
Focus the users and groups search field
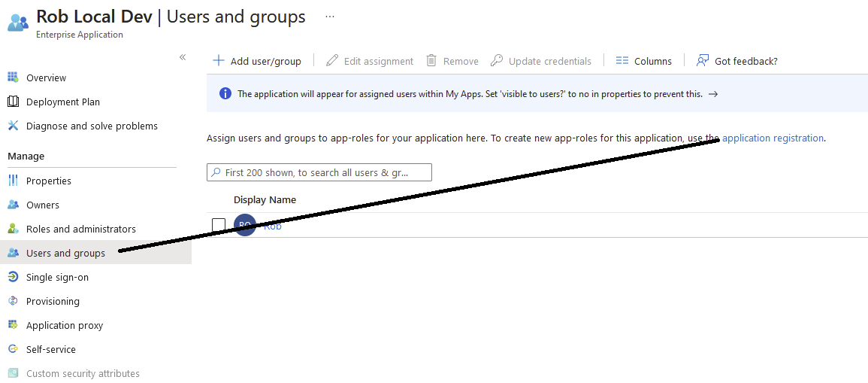(x=319, y=172)
